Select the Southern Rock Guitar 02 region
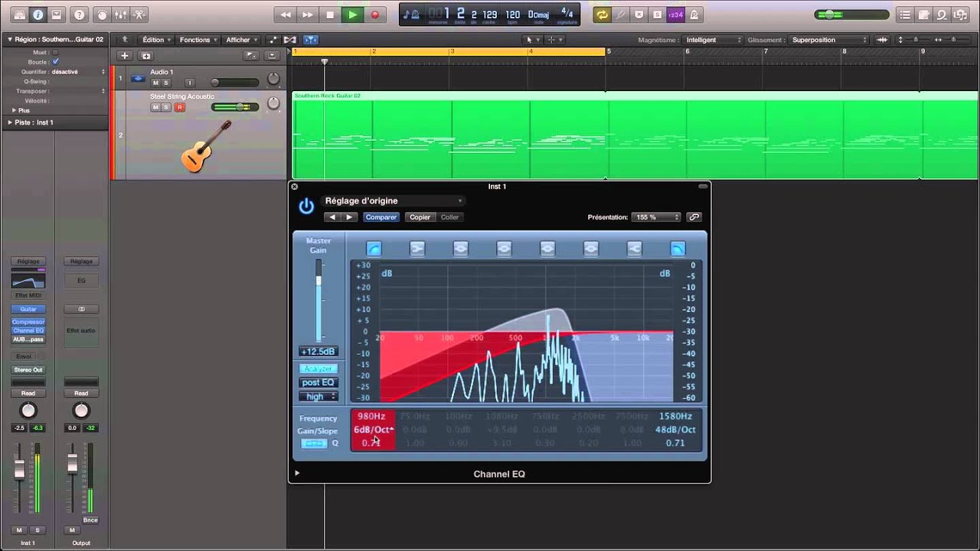The width and height of the screenshot is (980, 551). click(x=635, y=135)
